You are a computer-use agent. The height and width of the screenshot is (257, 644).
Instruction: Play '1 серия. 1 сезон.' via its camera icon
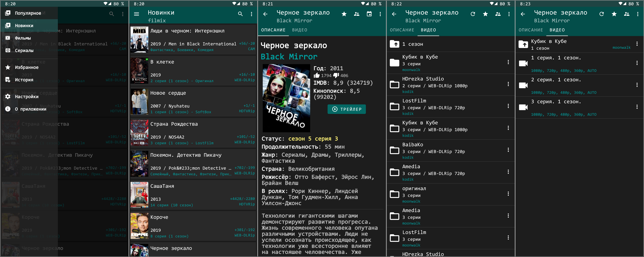pyautogui.click(x=523, y=63)
